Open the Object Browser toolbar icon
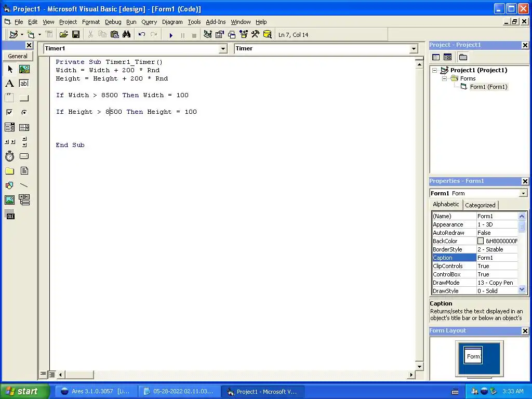 [244, 35]
